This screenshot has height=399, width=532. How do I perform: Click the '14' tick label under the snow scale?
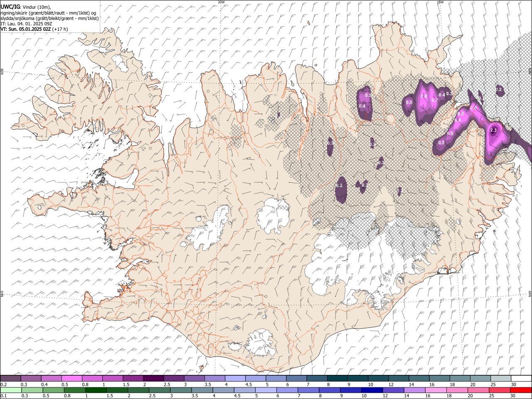pos(411,384)
